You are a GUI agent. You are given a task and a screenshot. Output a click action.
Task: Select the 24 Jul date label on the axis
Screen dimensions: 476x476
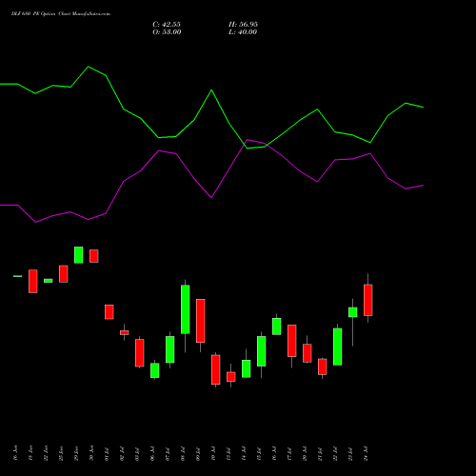[x=366, y=454]
